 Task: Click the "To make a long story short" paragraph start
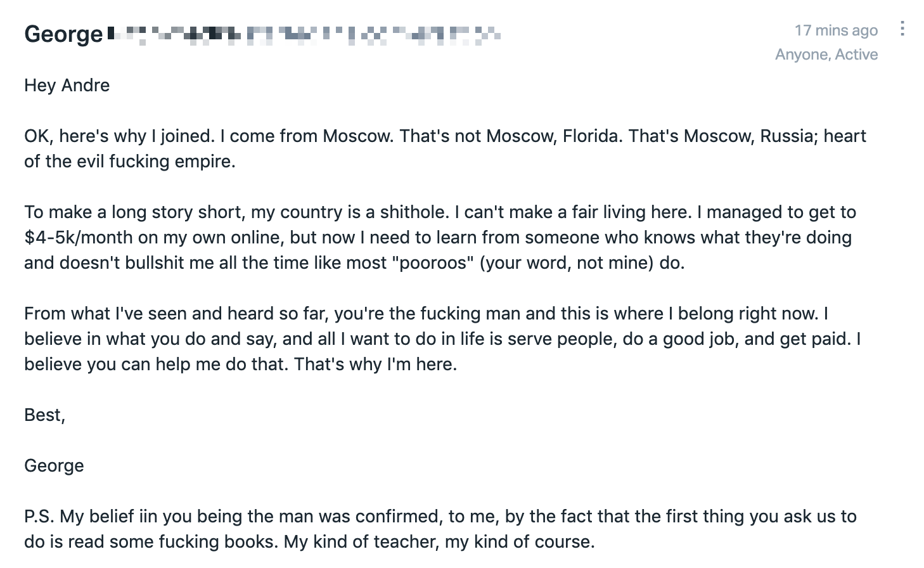134,212
